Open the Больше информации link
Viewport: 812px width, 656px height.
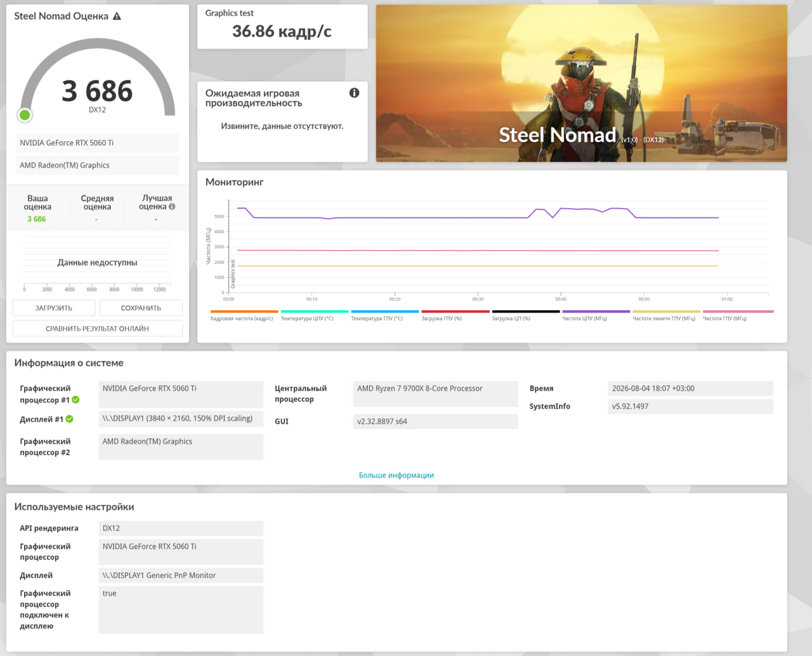pyautogui.click(x=396, y=475)
